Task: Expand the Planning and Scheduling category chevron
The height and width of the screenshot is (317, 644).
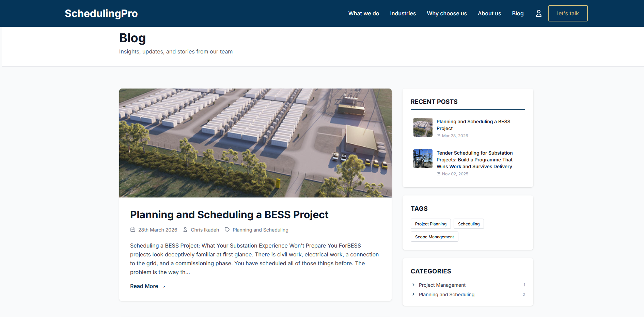Action: (413, 295)
